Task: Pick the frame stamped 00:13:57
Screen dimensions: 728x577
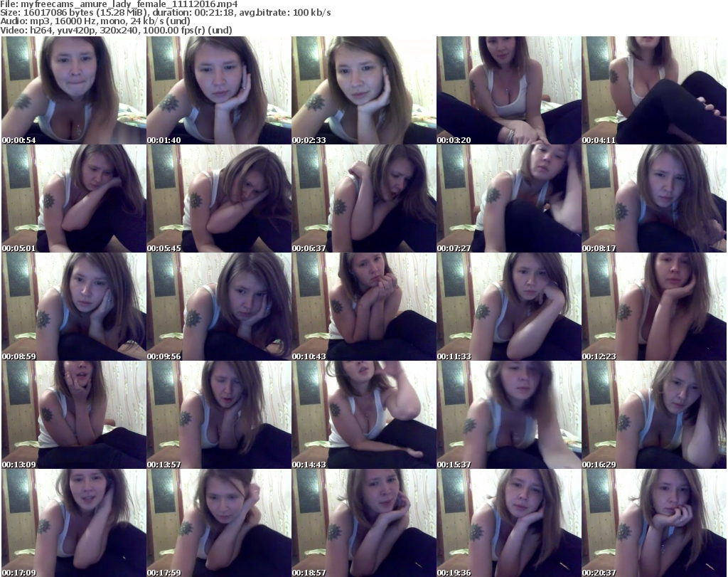Action: click(x=219, y=415)
